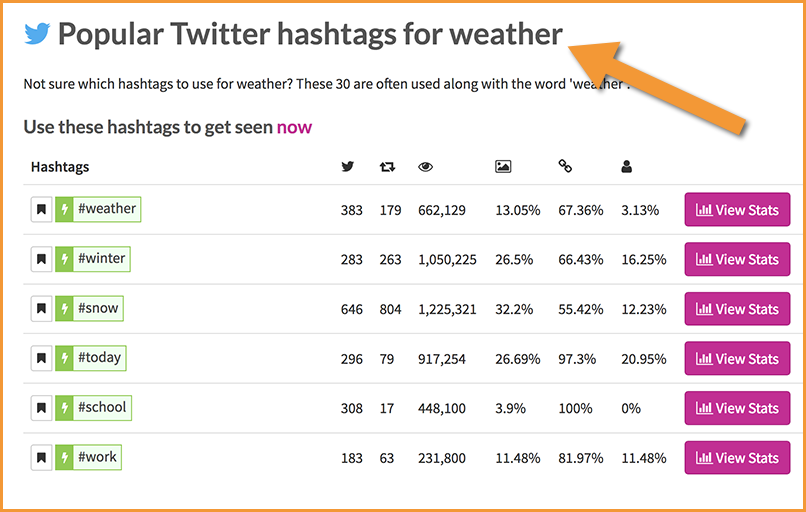Click the bookmark icon beside #school

[x=42, y=408]
